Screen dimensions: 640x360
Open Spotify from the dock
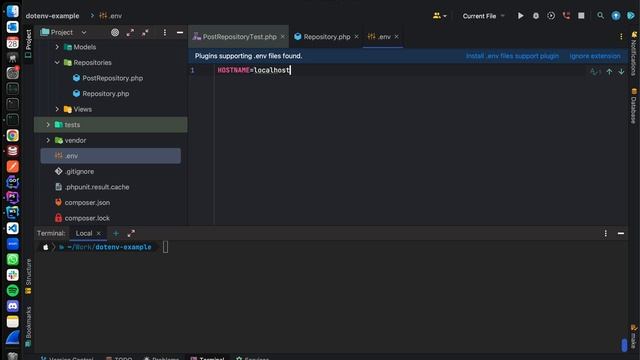[13, 291]
